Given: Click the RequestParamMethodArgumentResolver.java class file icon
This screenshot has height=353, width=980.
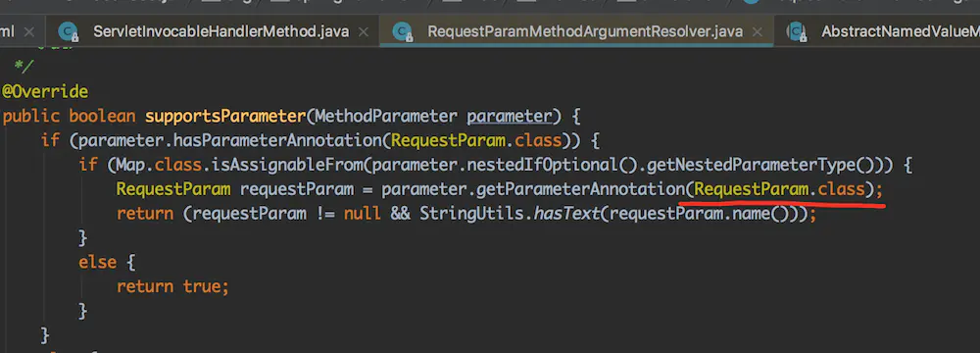Looking at the screenshot, I should click(402, 31).
